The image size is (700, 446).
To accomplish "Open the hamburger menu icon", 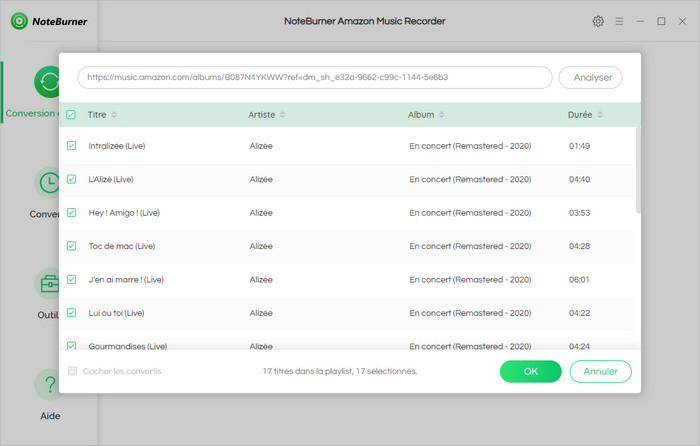I will (x=619, y=21).
